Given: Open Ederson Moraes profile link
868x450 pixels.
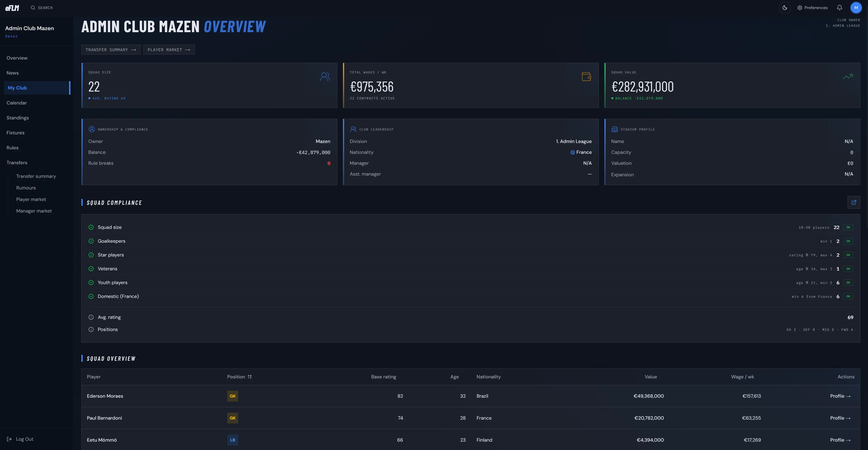Looking at the screenshot, I should pyautogui.click(x=840, y=396).
